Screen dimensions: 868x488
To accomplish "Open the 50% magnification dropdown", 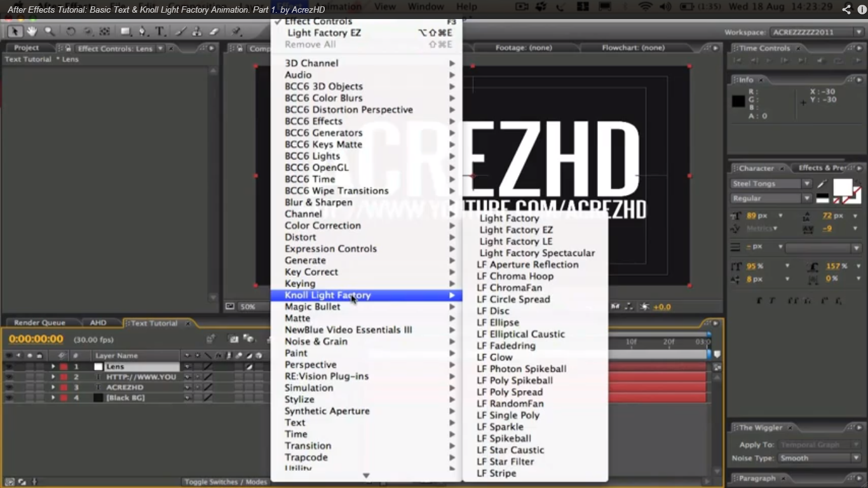I will point(253,306).
